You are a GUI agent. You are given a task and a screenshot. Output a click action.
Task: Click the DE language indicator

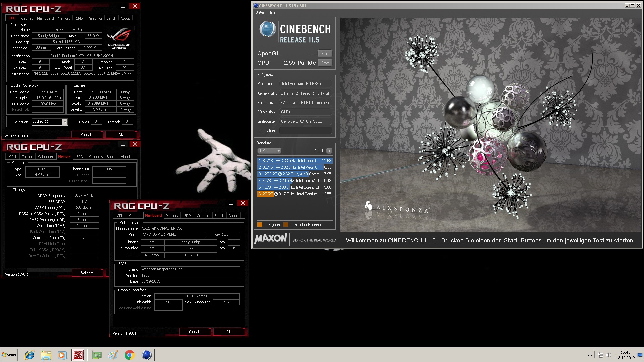(590, 354)
